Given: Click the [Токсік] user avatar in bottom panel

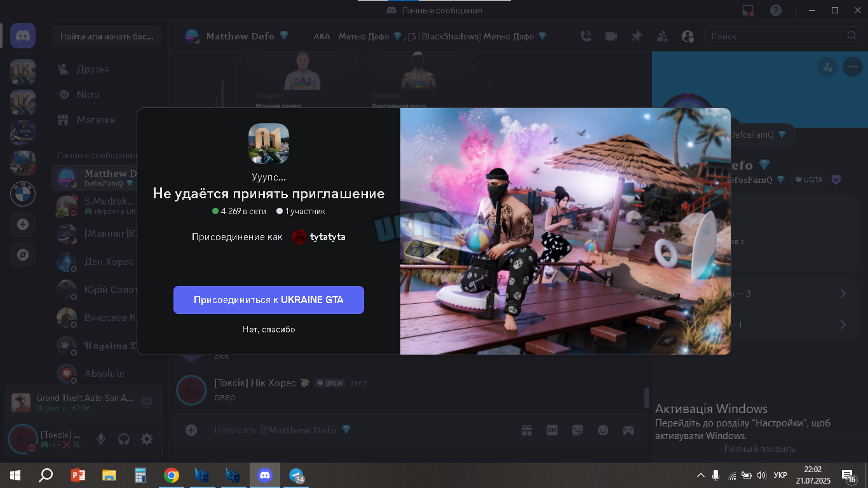Looking at the screenshot, I should (23, 439).
